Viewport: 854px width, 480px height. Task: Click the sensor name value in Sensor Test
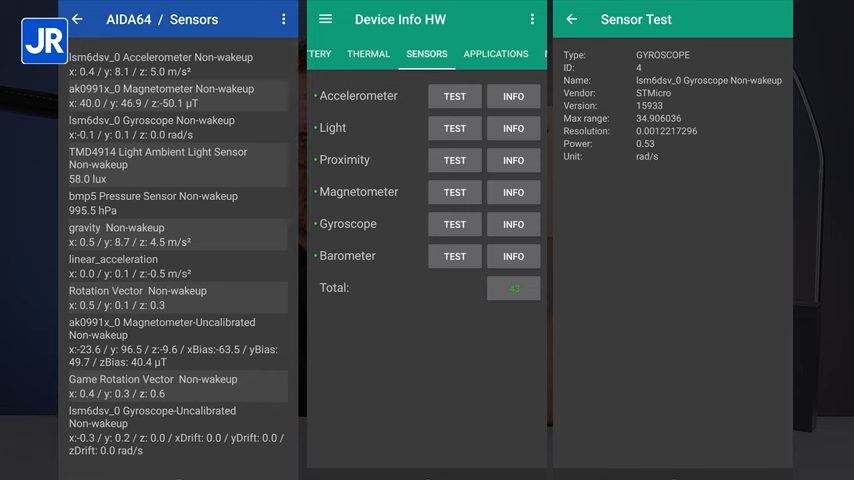(x=709, y=81)
